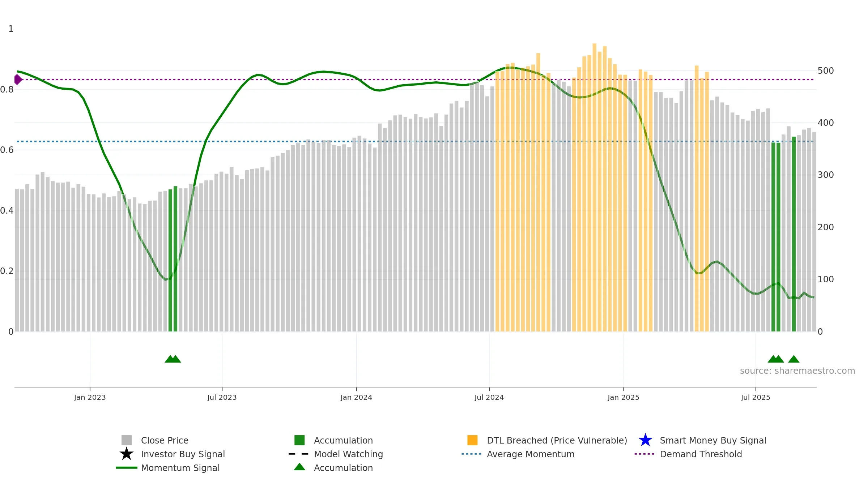
Task: Click the tallest orange price bar
Action: point(594,188)
